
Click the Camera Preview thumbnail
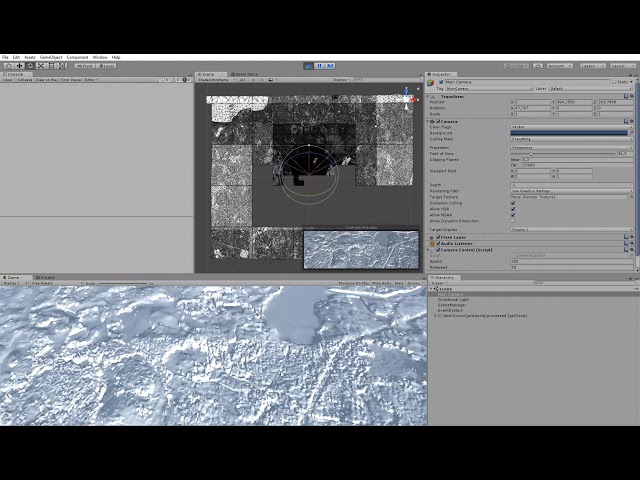(x=361, y=250)
